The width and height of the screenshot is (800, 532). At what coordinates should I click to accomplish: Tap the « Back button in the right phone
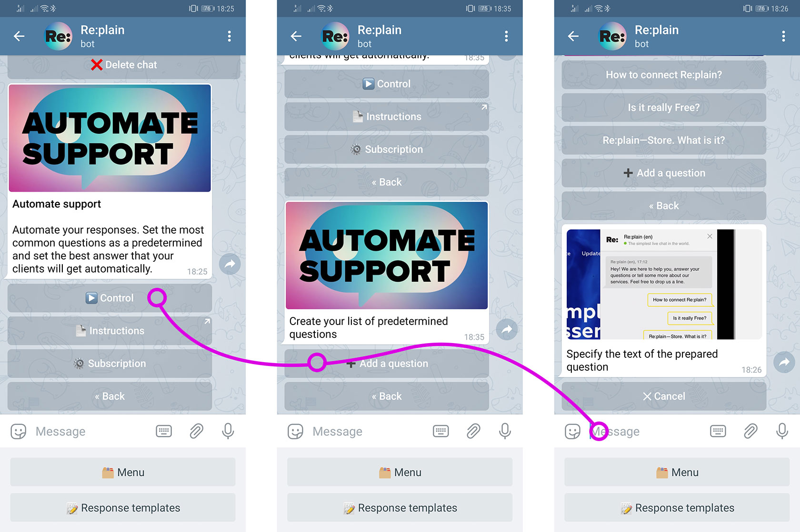[x=664, y=206]
